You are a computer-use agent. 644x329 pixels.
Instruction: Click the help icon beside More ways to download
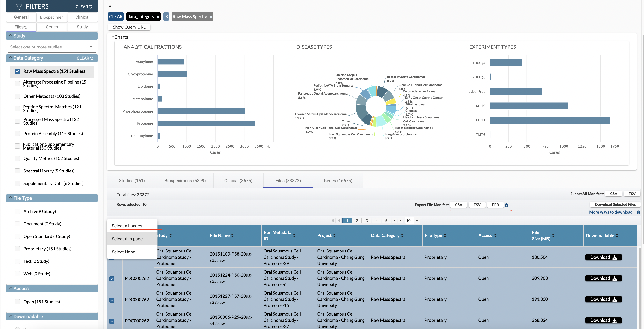638,212
